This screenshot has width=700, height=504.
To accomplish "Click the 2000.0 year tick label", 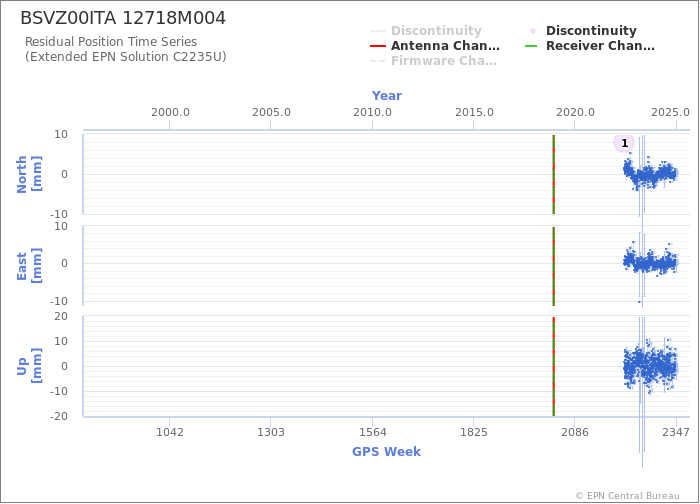I will (x=170, y=112).
